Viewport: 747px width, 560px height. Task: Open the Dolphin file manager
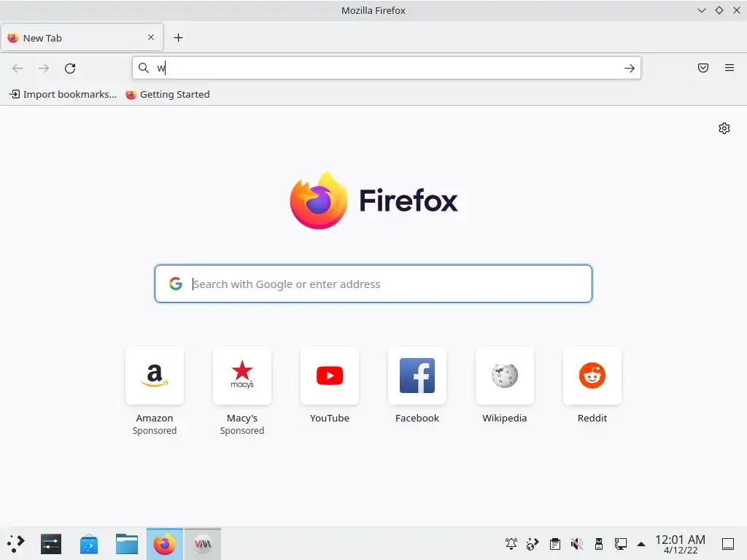(127, 544)
